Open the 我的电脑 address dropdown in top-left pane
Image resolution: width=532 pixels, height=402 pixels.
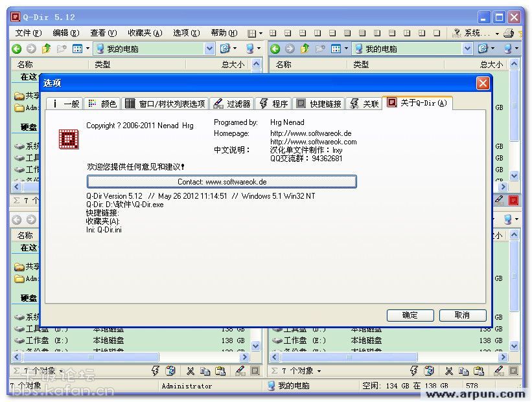coord(210,49)
